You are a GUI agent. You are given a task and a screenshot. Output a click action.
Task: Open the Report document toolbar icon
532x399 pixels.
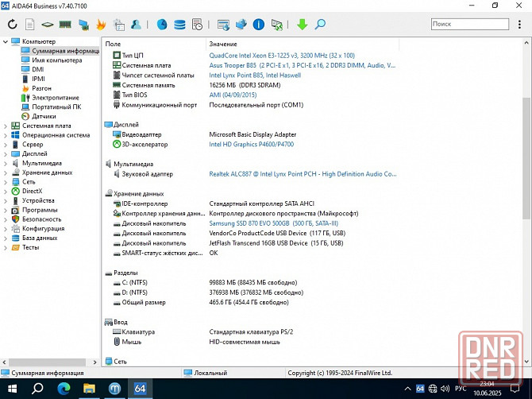tap(30, 24)
